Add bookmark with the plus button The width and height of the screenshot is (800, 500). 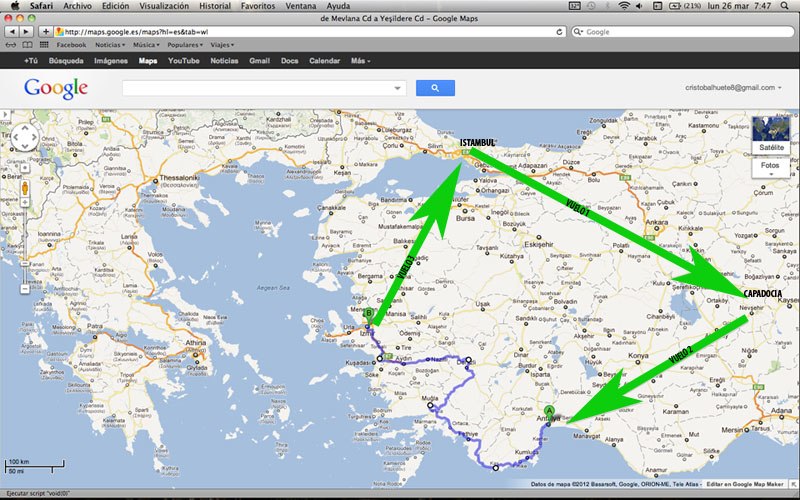(x=45, y=32)
